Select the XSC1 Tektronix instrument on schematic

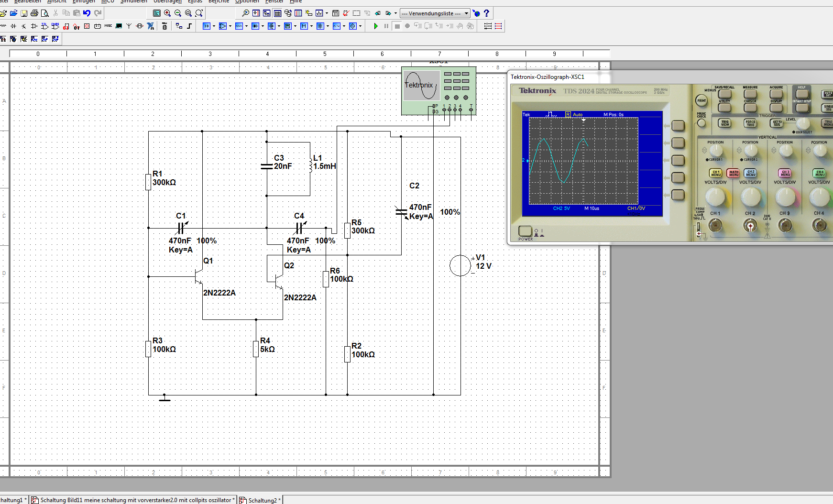438,91
